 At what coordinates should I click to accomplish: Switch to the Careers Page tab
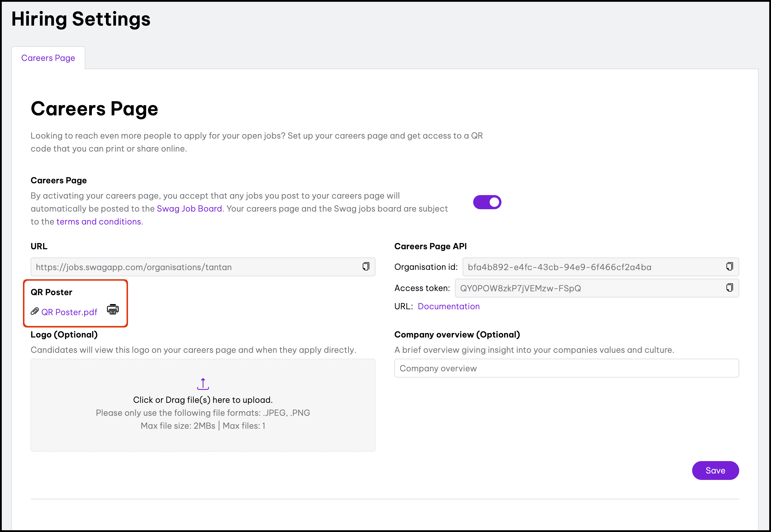48,58
